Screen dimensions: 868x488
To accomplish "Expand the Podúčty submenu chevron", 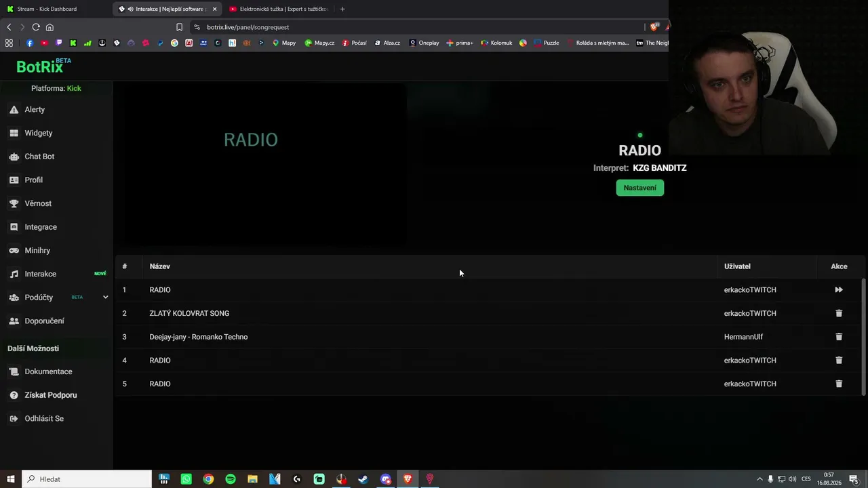I will [105, 297].
